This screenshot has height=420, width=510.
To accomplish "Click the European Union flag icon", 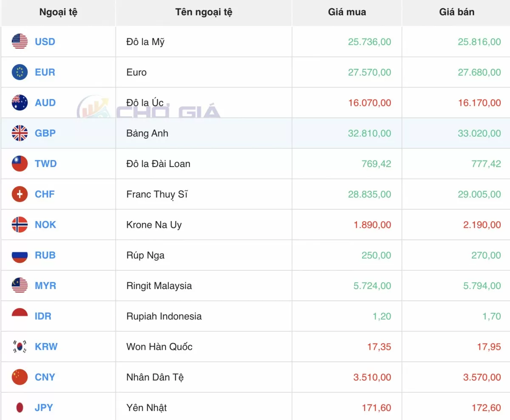I will tap(20, 72).
